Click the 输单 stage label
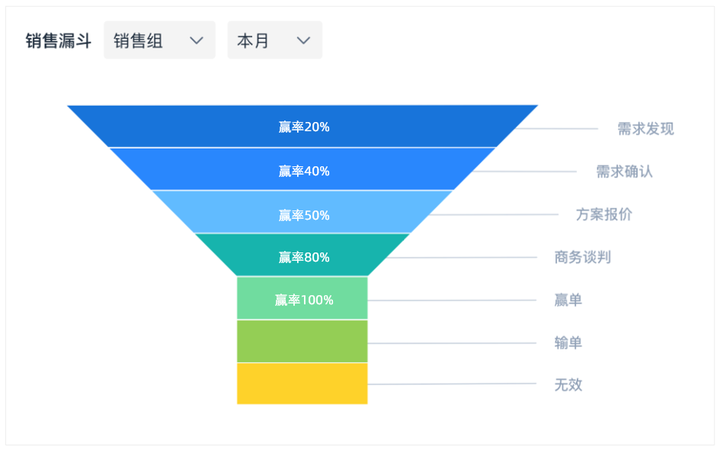Screen dimensions: 720x450 [x=568, y=343]
